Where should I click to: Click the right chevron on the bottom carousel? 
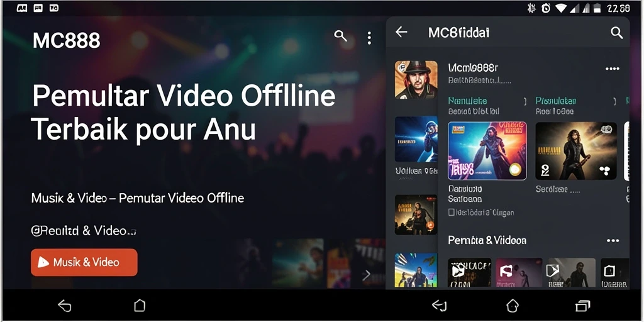point(367,275)
